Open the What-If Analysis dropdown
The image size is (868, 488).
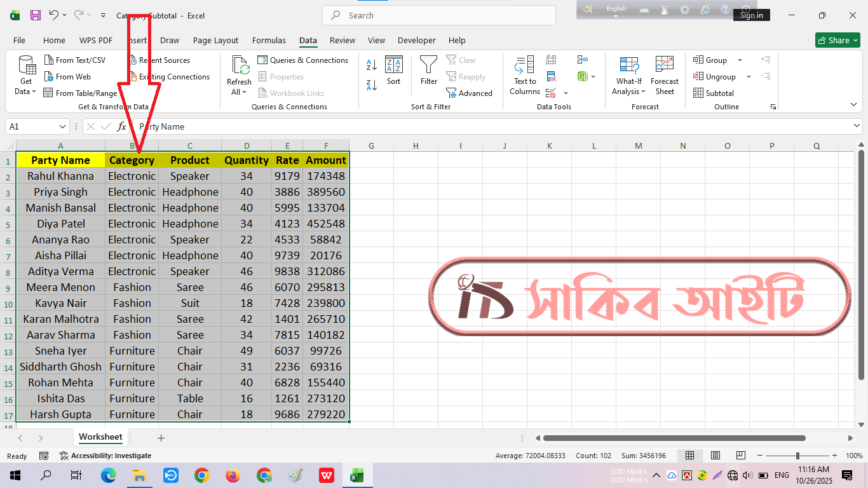(x=629, y=75)
